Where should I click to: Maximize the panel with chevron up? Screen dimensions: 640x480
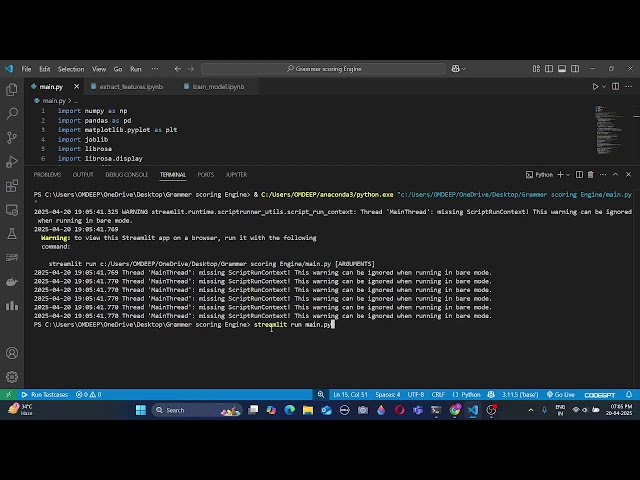click(x=616, y=175)
